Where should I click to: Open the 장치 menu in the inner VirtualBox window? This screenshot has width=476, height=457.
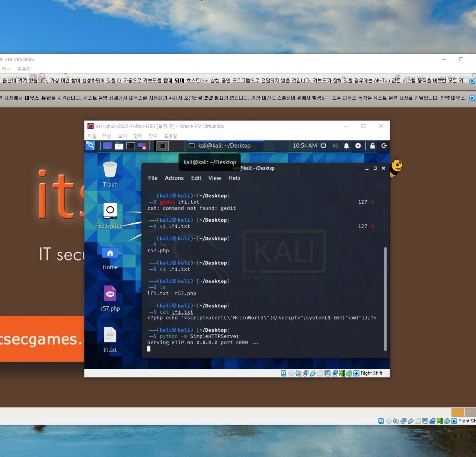(x=153, y=136)
